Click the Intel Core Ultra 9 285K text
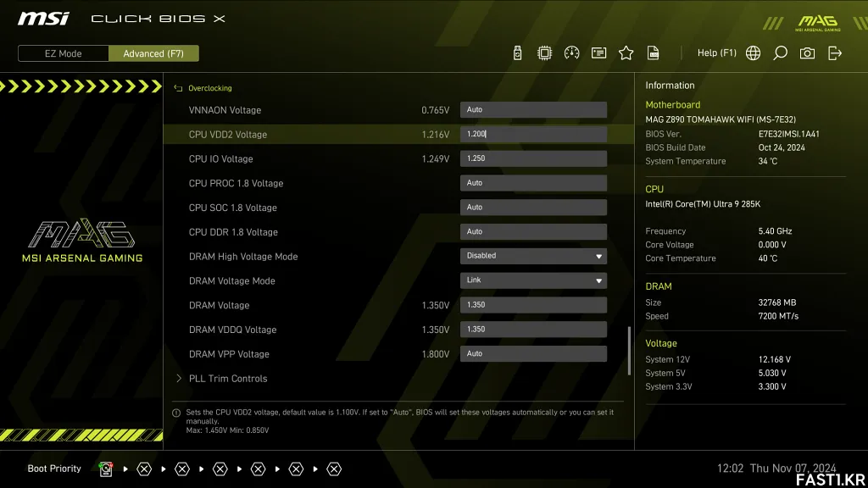 coord(703,204)
